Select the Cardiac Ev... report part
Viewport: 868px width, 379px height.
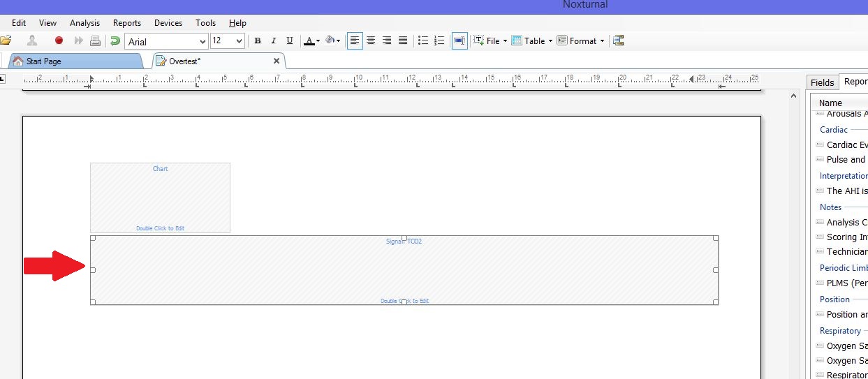[841, 145]
